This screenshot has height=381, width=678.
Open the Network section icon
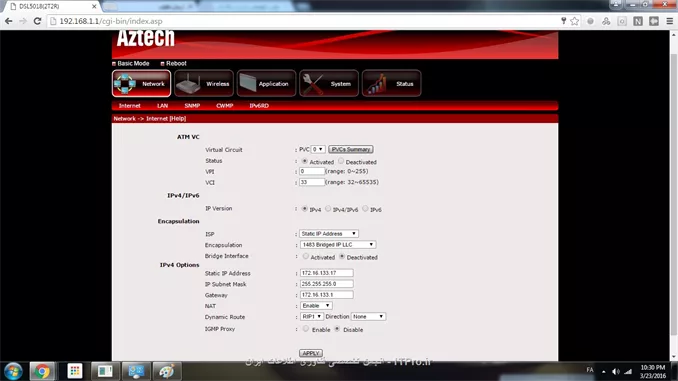click(141, 83)
